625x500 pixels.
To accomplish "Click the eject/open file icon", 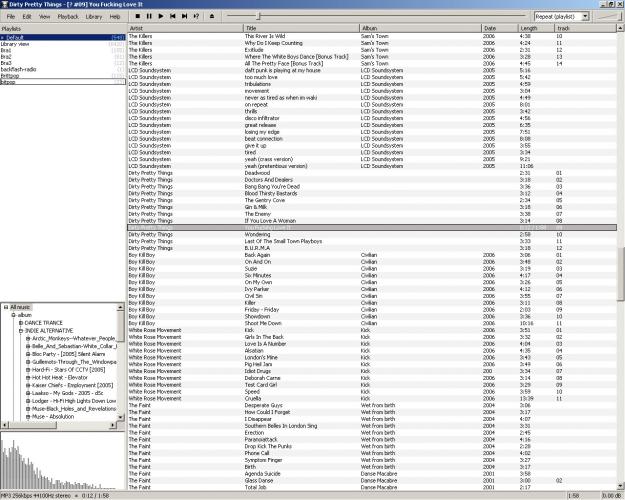I will [211, 17].
